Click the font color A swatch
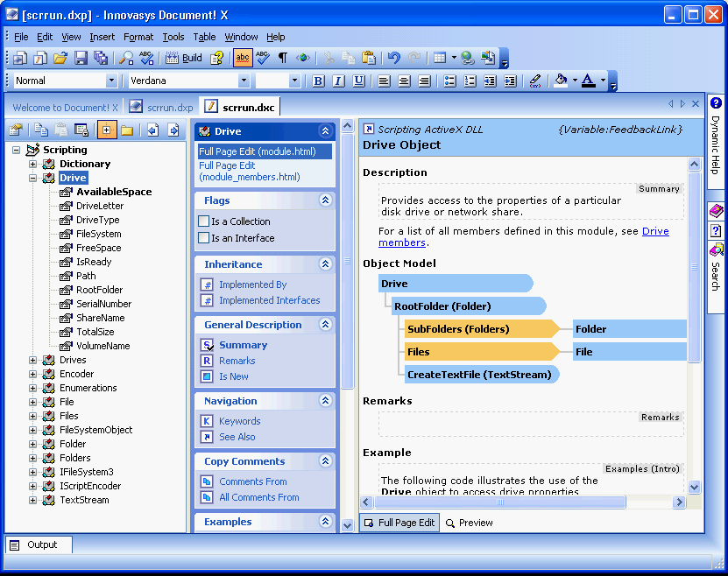 click(588, 81)
